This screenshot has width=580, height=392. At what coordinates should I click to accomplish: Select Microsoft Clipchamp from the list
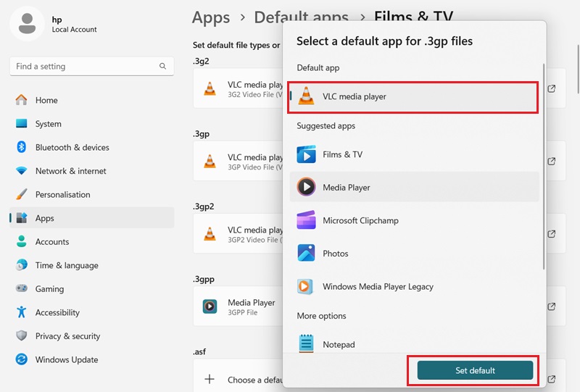414,220
